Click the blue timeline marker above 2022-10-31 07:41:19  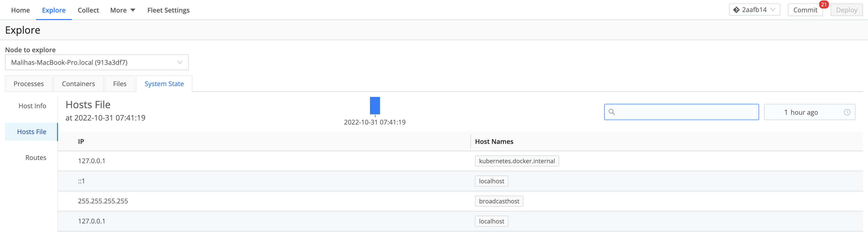pyautogui.click(x=375, y=105)
